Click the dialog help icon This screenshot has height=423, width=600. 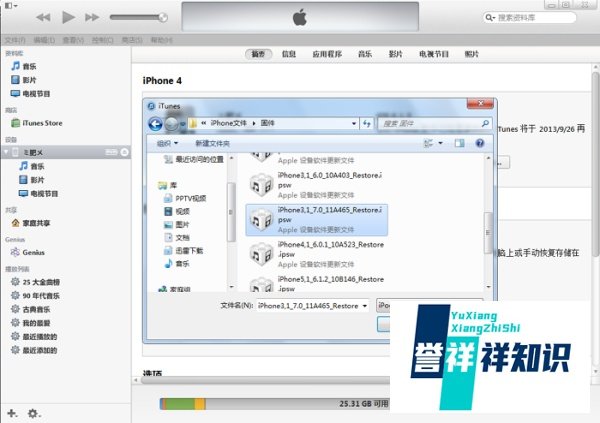480,143
